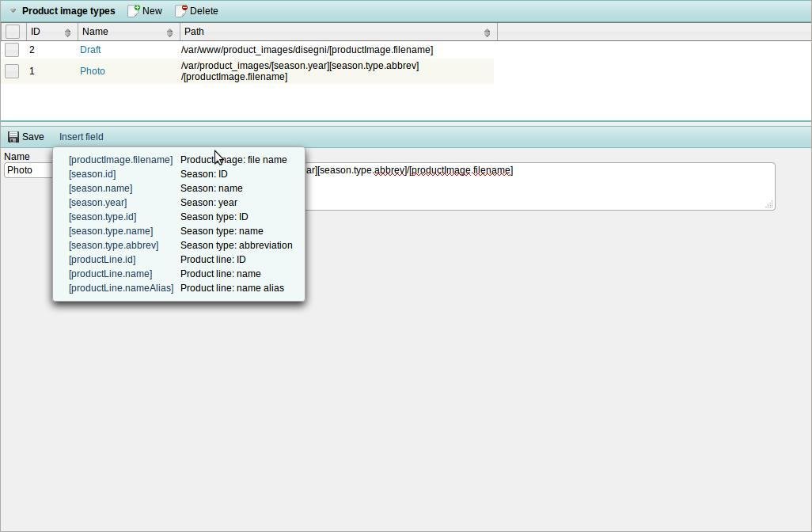Image resolution: width=812 pixels, height=532 pixels.
Task: Sort rows using the Name column arrows
Action: pos(169,32)
